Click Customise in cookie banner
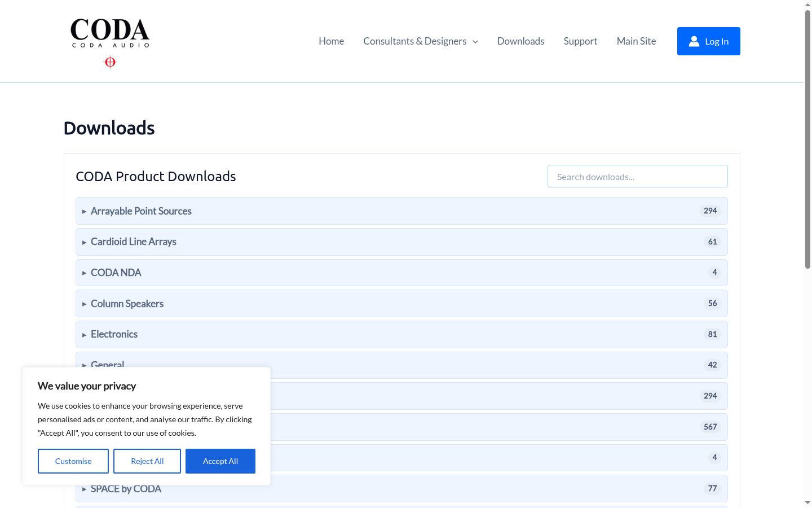This screenshot has height=508, width=812. click(x=73, y=461)
